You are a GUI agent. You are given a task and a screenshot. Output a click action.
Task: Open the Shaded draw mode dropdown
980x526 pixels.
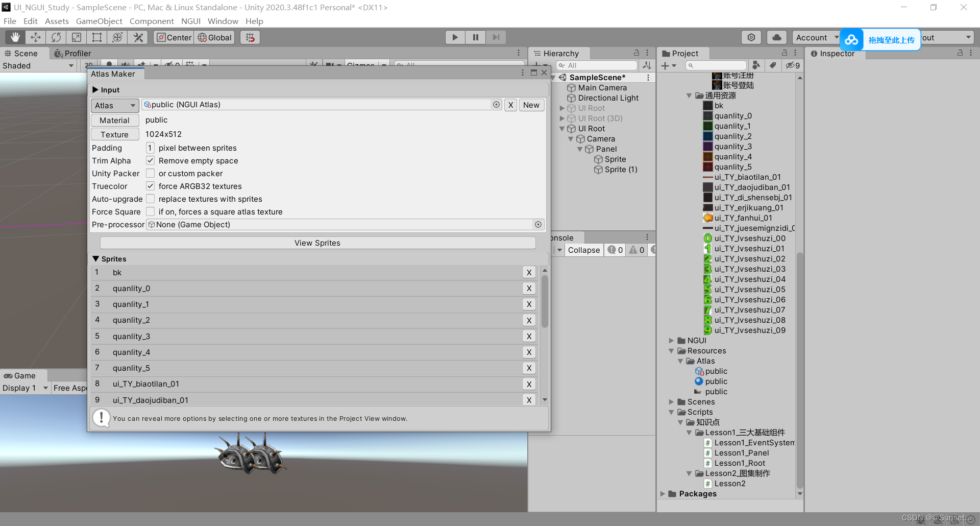[x=38, y=66]
